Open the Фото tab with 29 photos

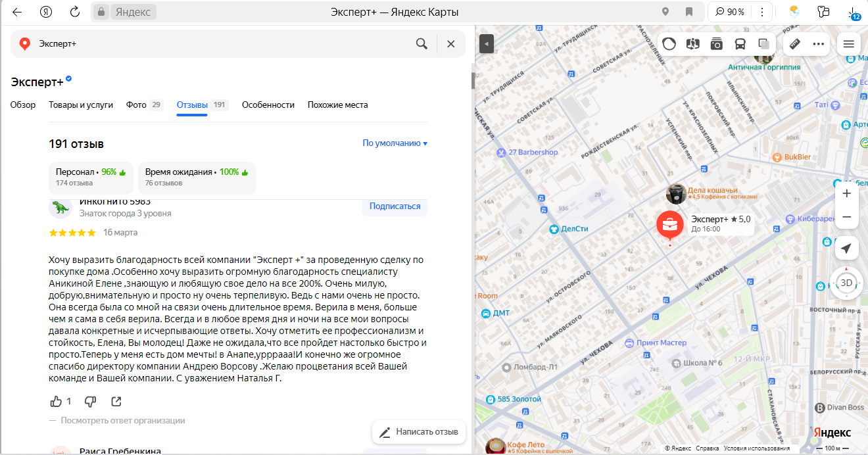point(145,105)
